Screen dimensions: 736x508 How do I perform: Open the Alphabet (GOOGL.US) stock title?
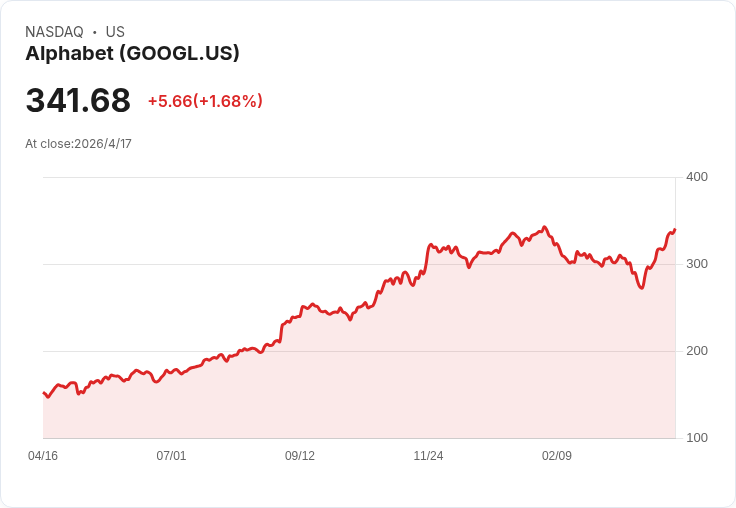[x=132, y=54]
